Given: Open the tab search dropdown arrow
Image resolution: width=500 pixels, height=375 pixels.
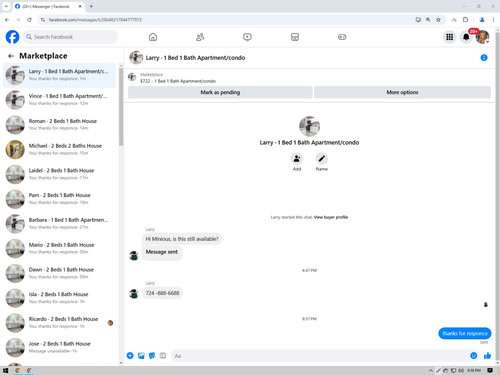Looking at the screenshot, I should [6, 6].
